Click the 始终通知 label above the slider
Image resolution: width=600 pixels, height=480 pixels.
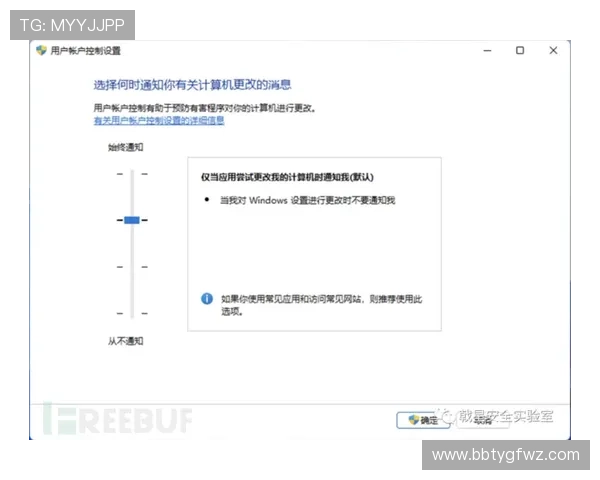click(126, 147)
